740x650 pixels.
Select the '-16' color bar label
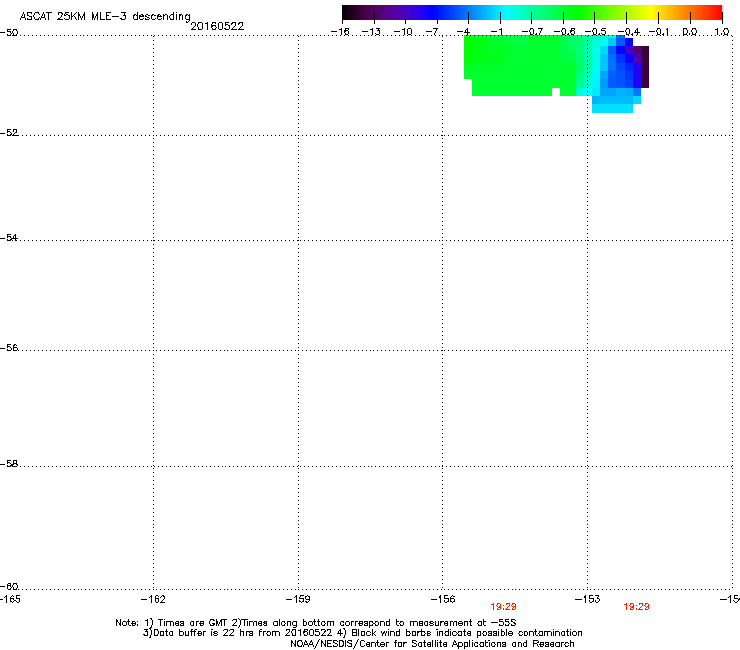(x=340, y=32)
